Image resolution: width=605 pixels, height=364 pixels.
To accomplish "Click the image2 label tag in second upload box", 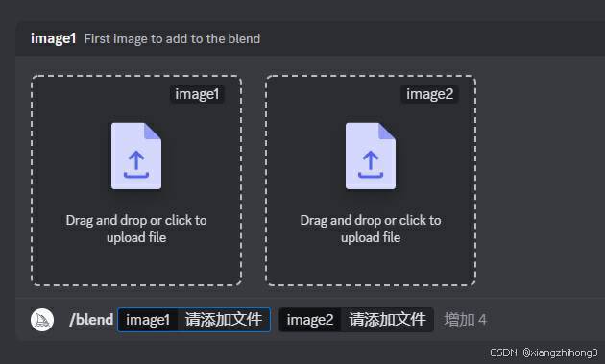I will 429,94.
